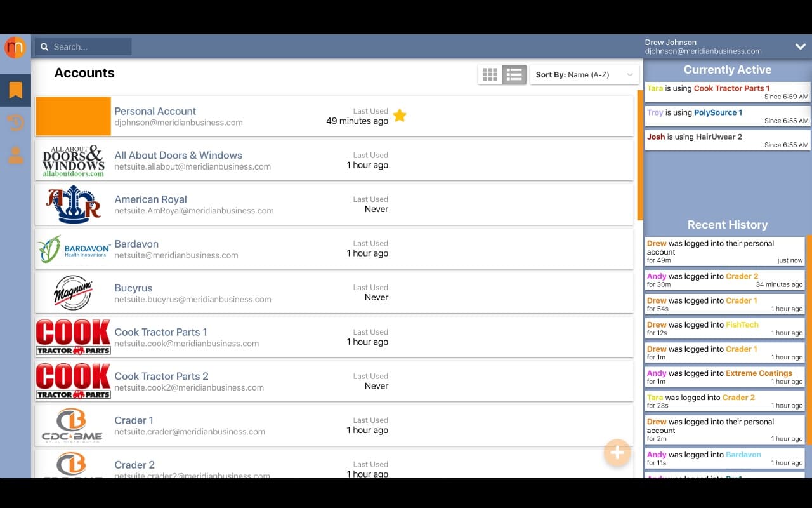Click the search magnifier icon

[x=45, y=47]
